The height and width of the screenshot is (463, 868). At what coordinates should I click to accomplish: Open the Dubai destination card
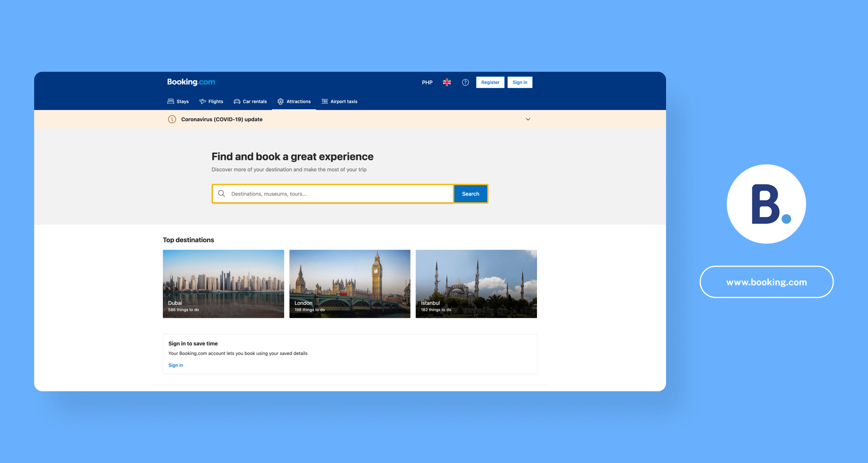click(223, 283)
